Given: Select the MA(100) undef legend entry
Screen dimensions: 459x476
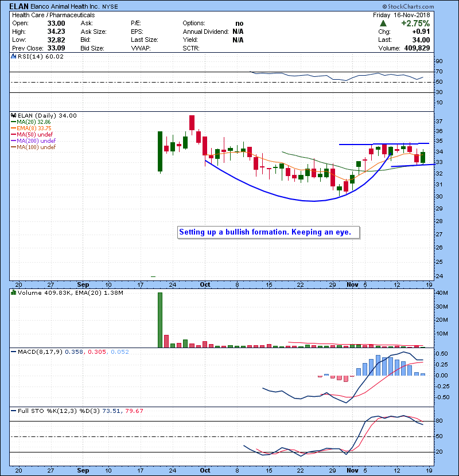Looking at the screenshot, I should pos(33,147).
